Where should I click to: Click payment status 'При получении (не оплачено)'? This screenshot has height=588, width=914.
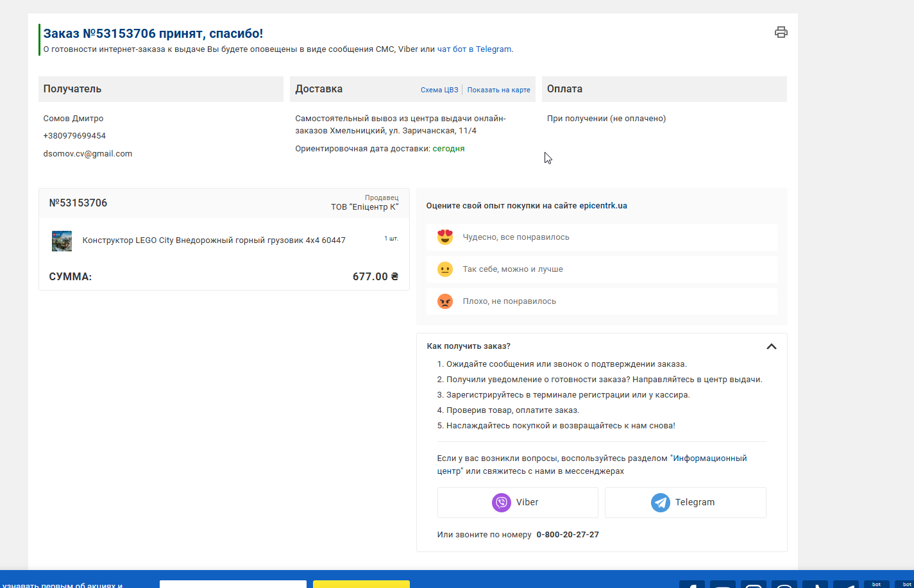tap(607, 119)
